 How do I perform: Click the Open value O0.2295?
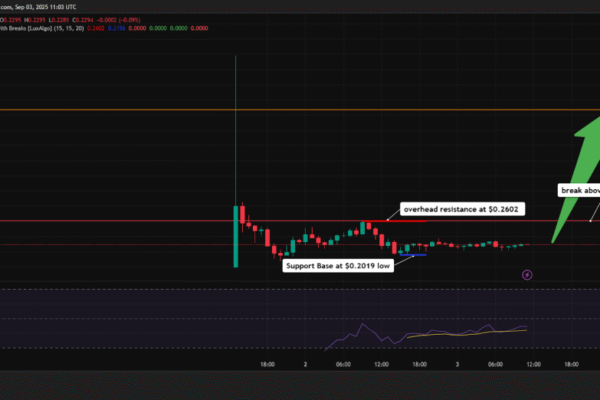(x=11, y=20)
